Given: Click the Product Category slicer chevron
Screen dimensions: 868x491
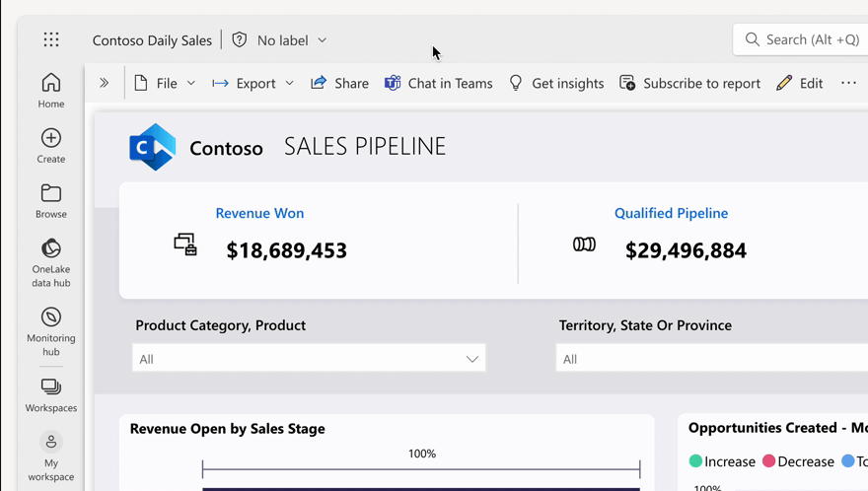Looking at the screenshot, I should [x=472, y=359].
